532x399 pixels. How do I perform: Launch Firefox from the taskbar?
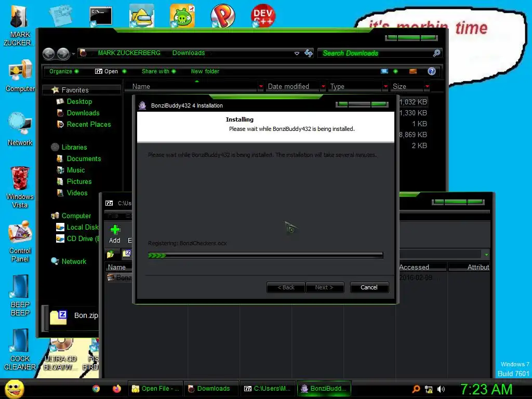click(x=117, y=389)
